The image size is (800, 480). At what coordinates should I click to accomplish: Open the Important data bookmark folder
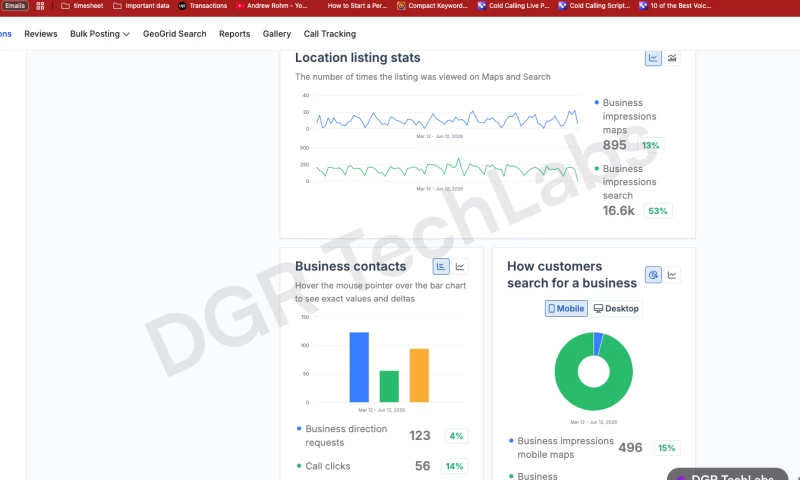point(141,6)
